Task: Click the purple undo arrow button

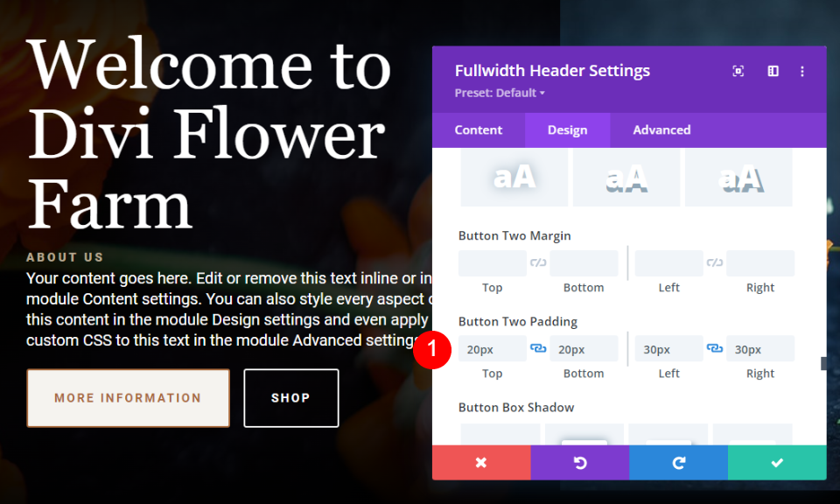Action: point(580,462)
